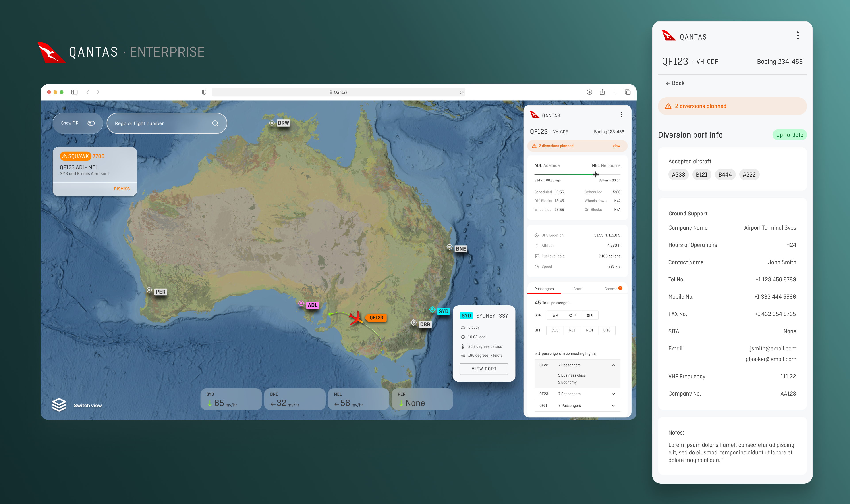The width and height of the screenshot is (850, 504).
Task: Expand the QF23 connecting flight row
Action: 613,394
